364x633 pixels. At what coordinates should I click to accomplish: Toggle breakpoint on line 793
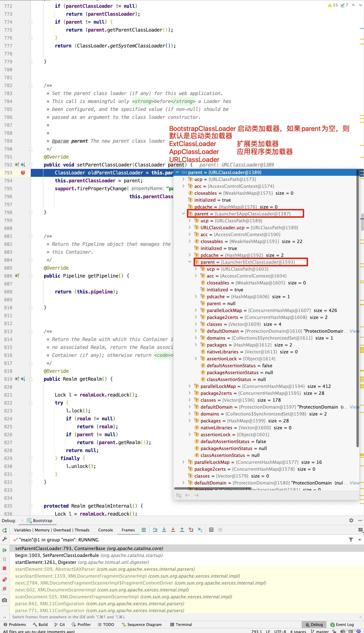23,173
